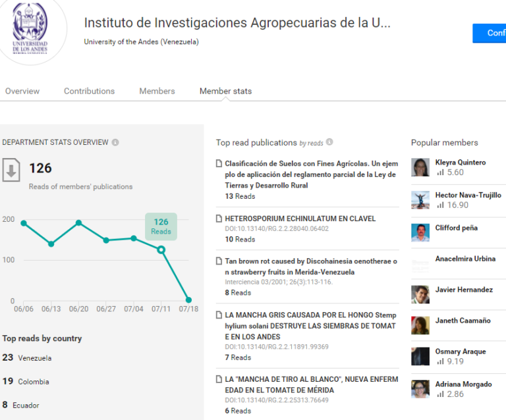Click the Department Stats Overview info icon
This screenshot has width=506, height=420.
(115, 142)
